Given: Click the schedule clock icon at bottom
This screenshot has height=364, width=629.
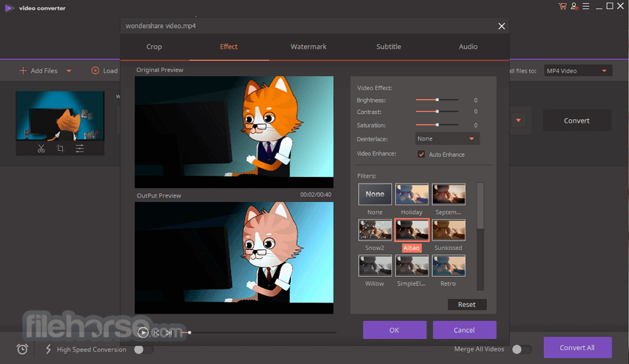Looking at the screenshot, I should tap(22, 349).
